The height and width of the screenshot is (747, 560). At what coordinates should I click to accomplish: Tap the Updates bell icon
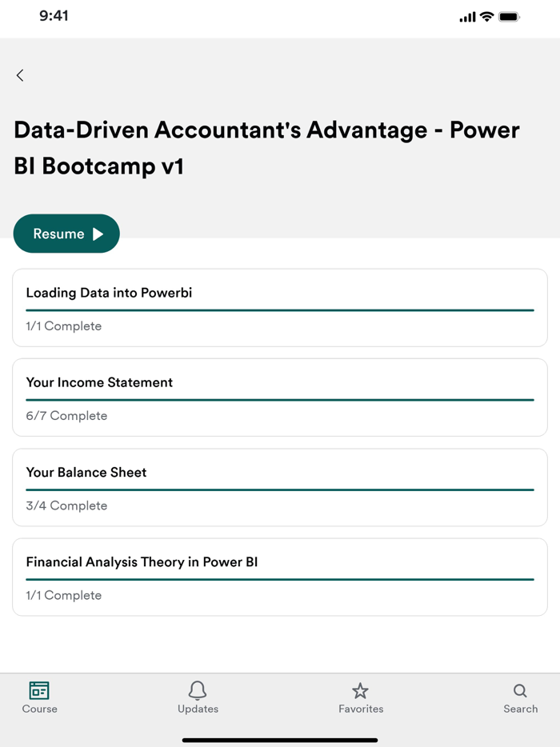pos(198,690)
